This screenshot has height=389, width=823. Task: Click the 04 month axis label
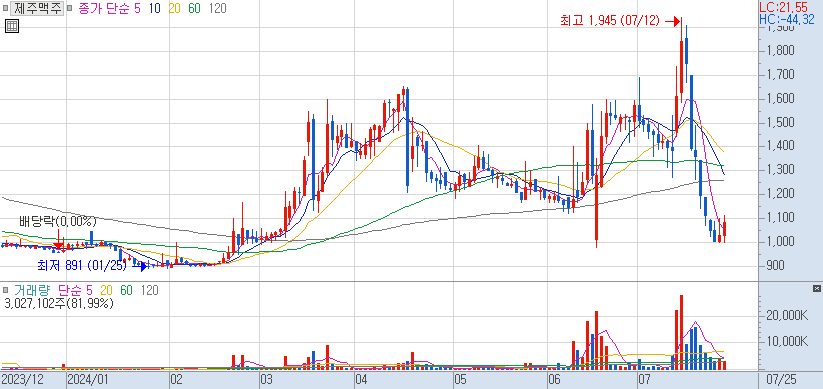pyautogui.click(x=361, y=379)
